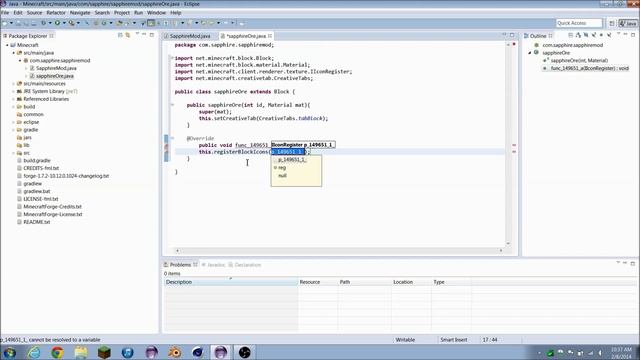Launch Debug from the toolbar bug icon
640x360 pixels.
43,23
